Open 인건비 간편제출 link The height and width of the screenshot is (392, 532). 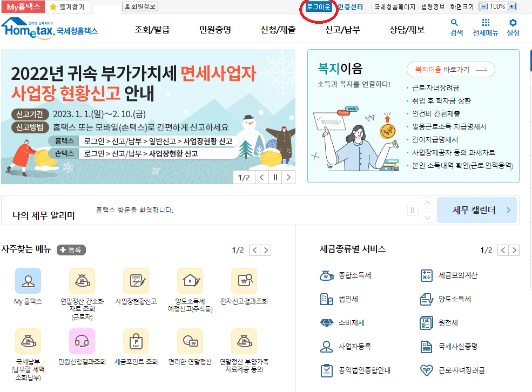point(436,113)
